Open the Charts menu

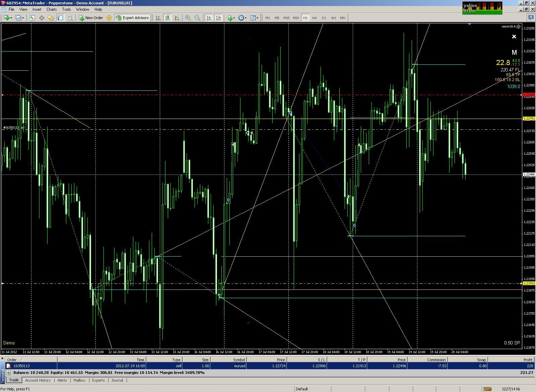[52, 9]
